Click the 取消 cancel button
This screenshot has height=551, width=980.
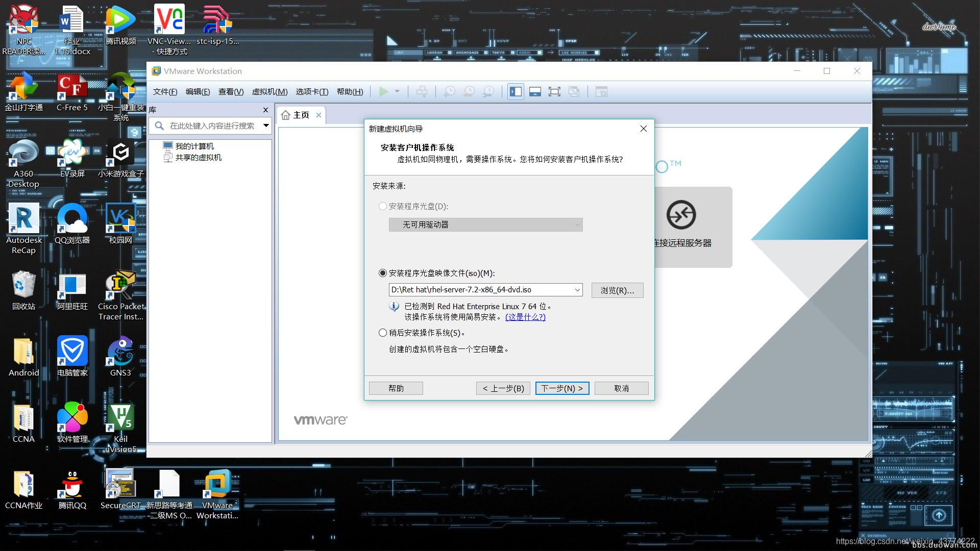click(x=621, y=388)
